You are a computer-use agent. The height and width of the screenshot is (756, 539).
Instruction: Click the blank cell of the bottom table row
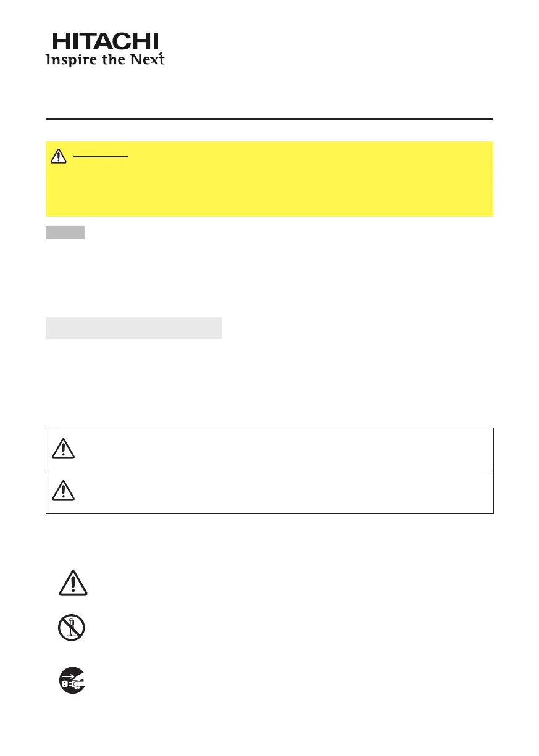(x=284, y=492)
